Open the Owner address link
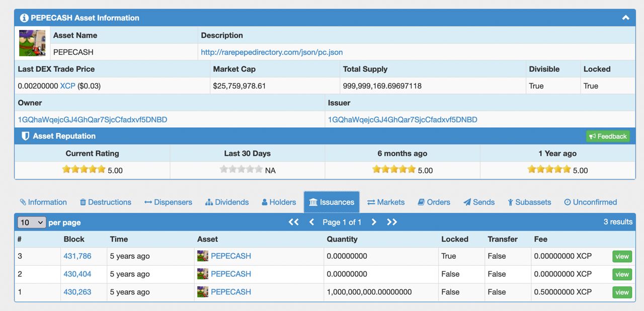This screenshot has width=644, height=311. pyautogui.click(x=93, y=120)
